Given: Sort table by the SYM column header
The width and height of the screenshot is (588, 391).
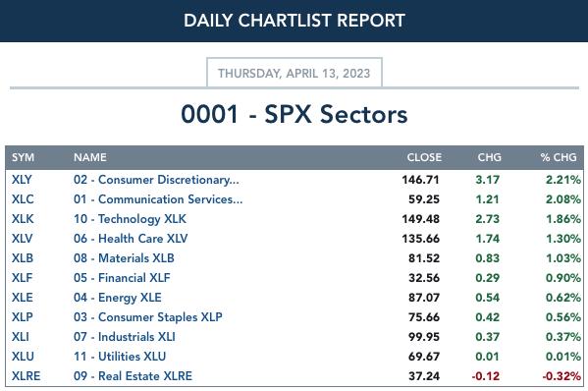Looking at the screenshot, I should coord(23,157).
